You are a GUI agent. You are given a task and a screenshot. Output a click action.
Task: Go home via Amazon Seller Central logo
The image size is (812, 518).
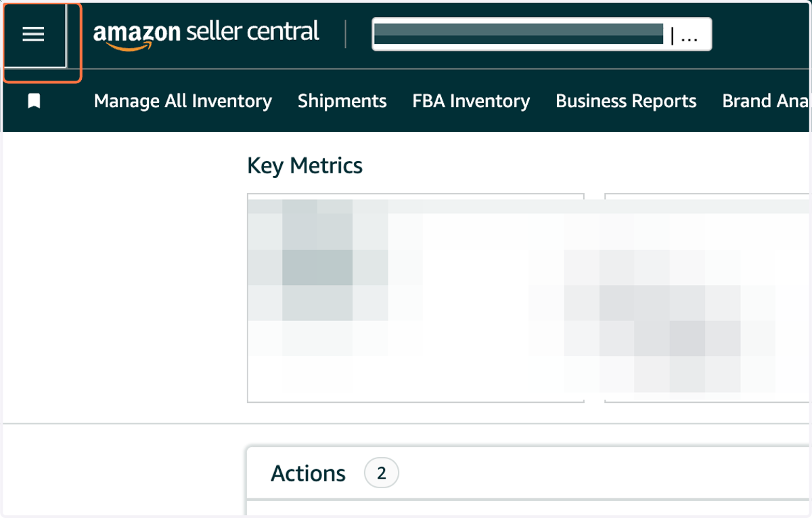(x=206, y=35)
